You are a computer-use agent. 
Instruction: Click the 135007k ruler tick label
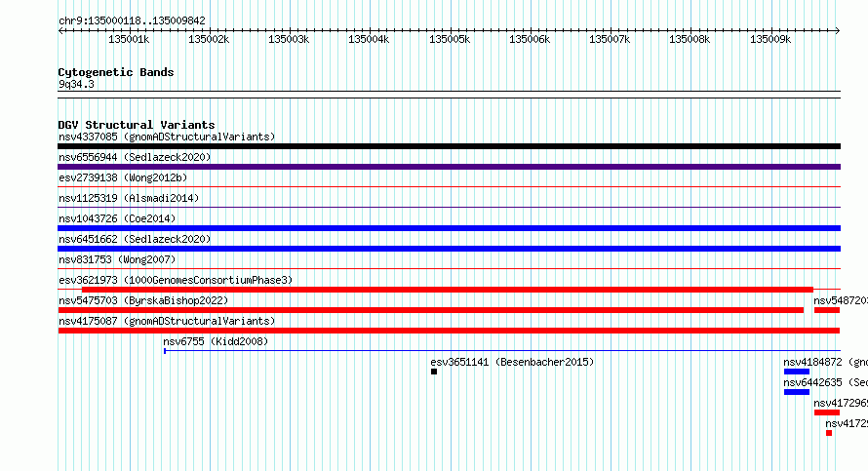pyautogui.click(x=610, y=39)
